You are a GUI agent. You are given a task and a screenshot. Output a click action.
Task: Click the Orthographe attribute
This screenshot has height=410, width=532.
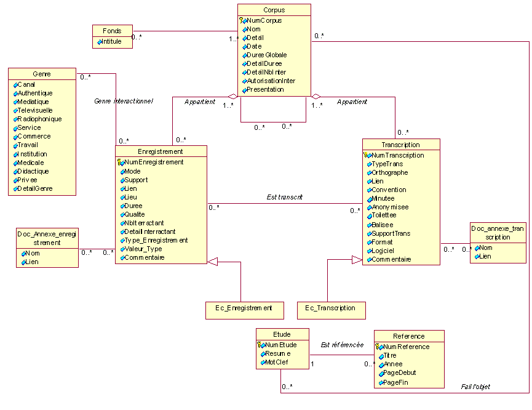click(387, 172)
